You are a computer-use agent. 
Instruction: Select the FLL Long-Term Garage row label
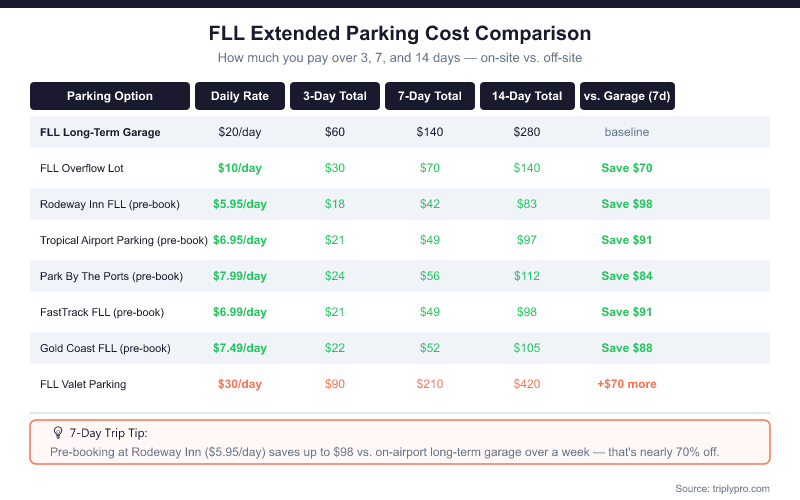coord(100,132)
